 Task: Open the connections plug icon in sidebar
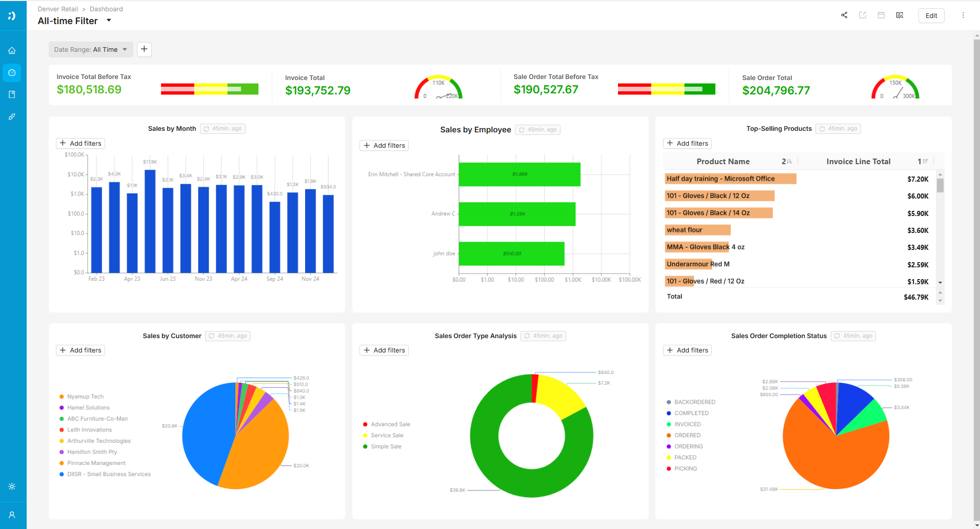pos(12,117)
